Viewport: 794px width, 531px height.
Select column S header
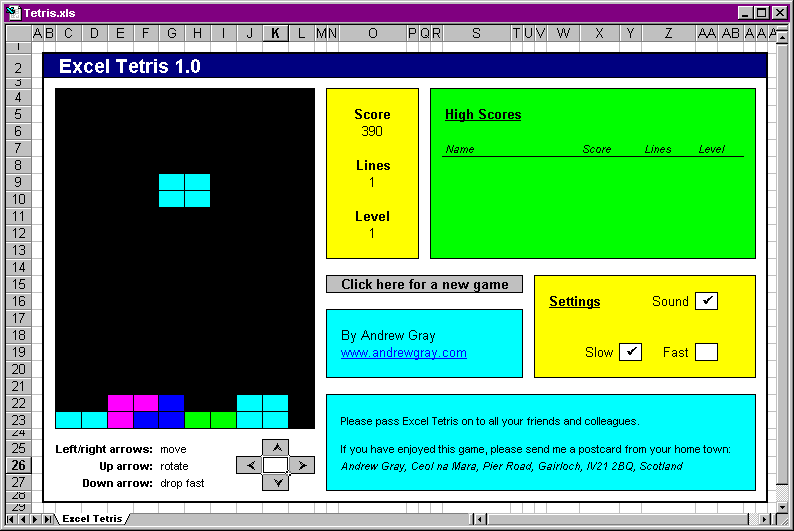point(476,33)
